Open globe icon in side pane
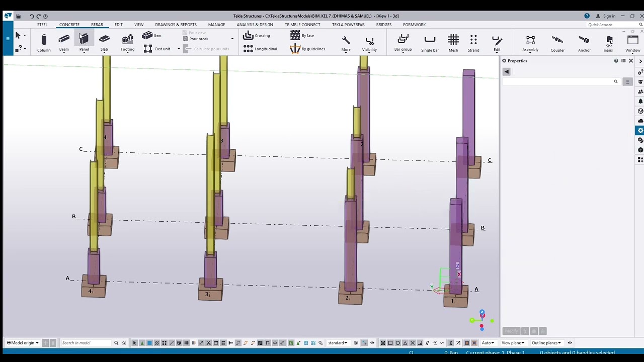 [x=640, y=111]
